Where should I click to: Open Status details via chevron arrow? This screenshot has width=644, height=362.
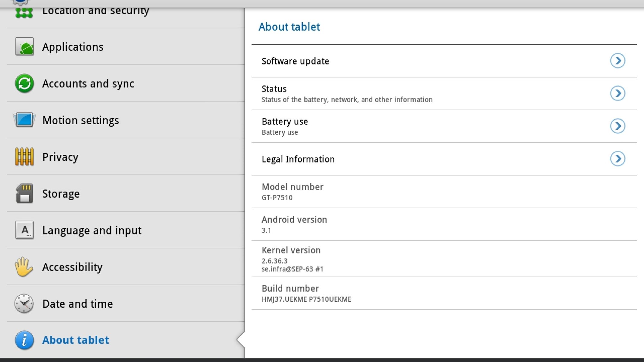[x=617, y=93]
